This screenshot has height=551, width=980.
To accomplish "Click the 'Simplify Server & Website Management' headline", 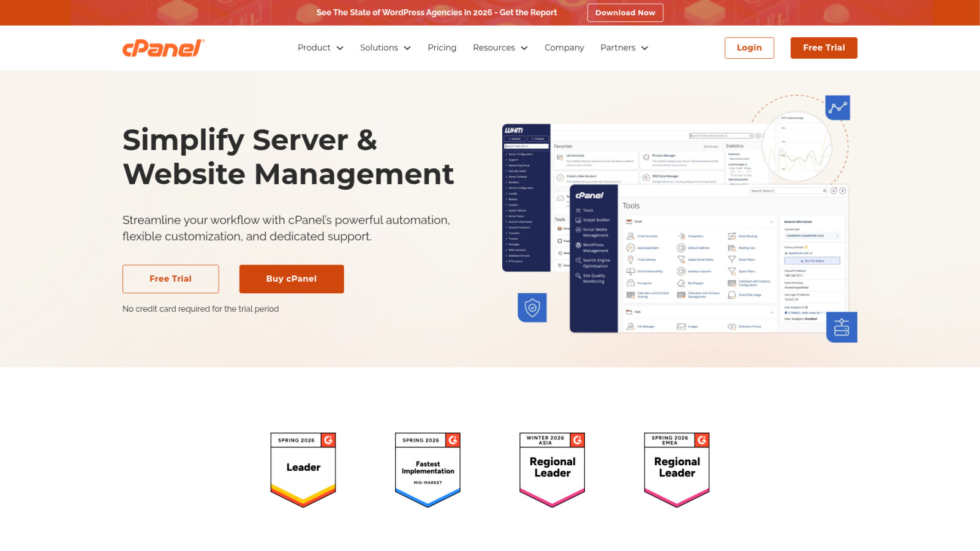I will click(288, 157).
